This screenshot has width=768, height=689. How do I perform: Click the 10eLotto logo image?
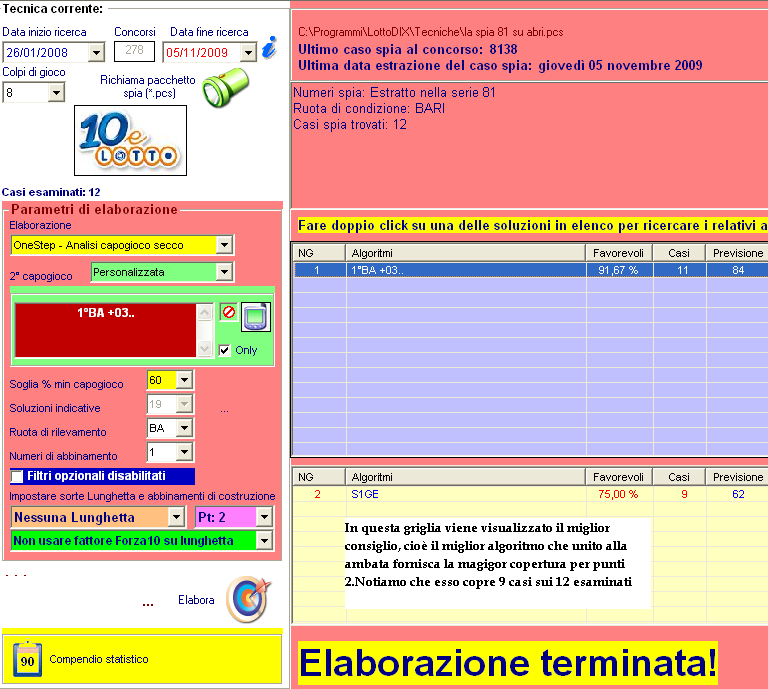click(x=130, y=141)
